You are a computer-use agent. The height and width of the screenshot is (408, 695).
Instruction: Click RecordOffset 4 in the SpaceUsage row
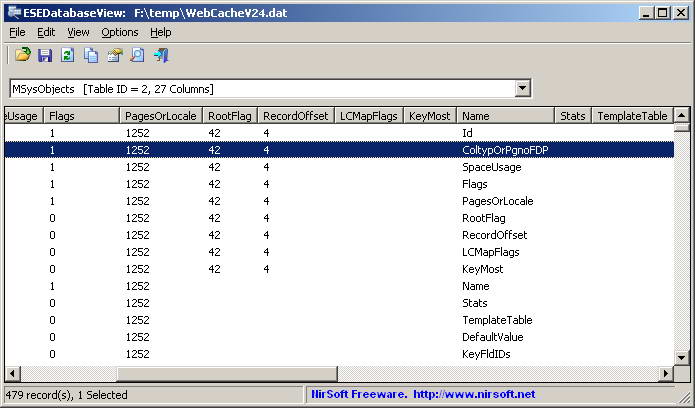pos(266,167)
